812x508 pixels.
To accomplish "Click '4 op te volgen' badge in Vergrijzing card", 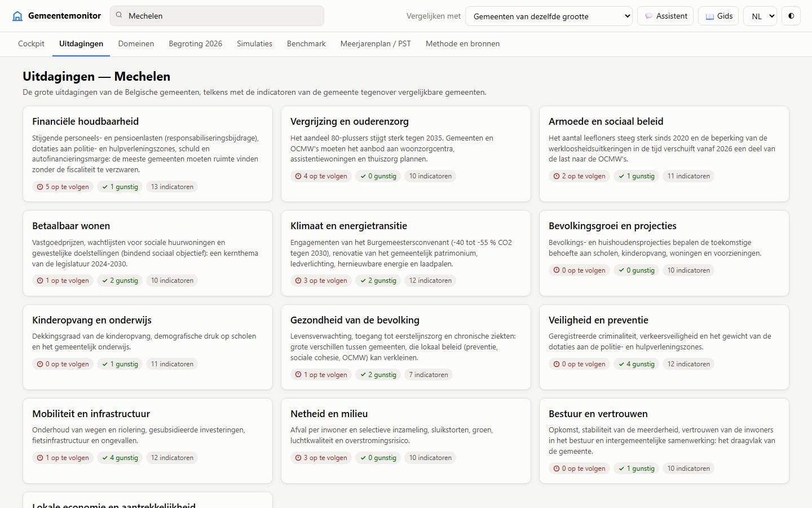I will pyautogui.click(x=321, y=176).
